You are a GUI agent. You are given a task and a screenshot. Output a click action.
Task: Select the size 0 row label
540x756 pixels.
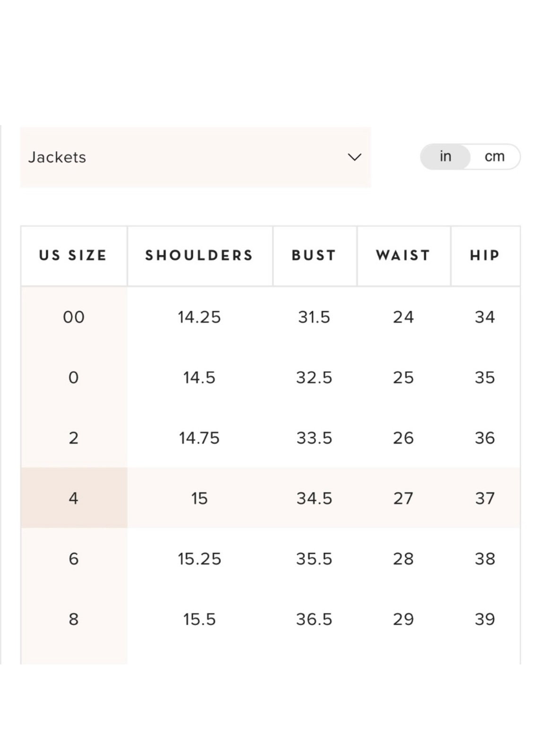click(74, 378)
